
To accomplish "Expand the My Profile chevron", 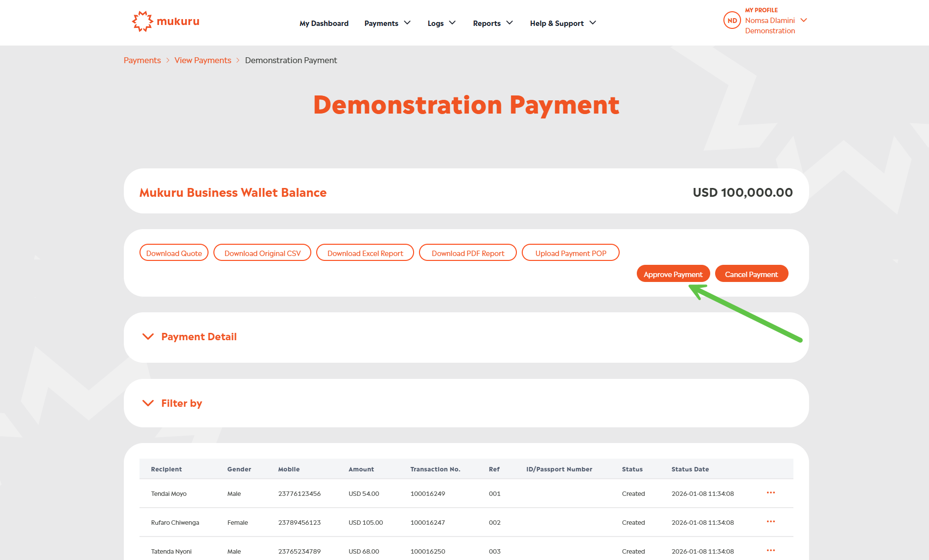I will click(804, 20).
